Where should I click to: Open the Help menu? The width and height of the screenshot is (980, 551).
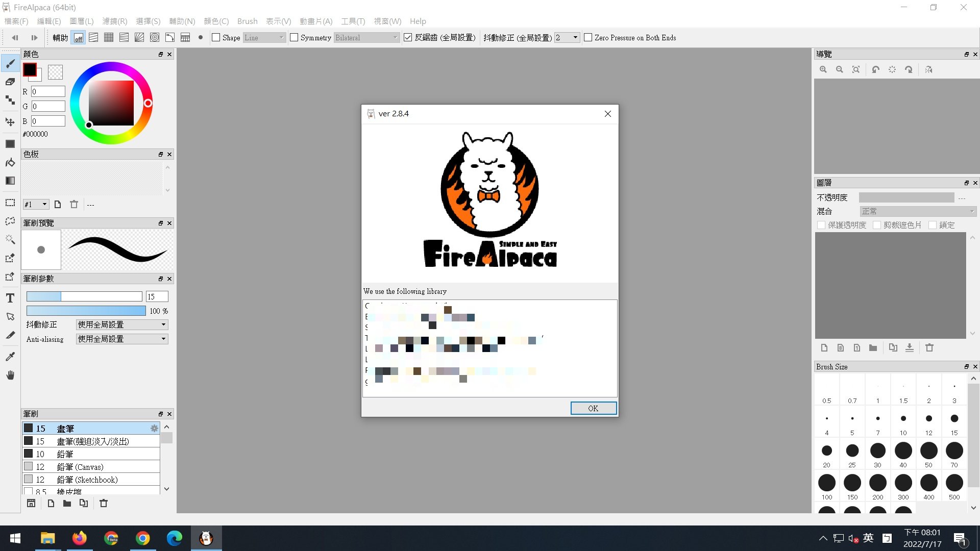pyautogui.click(x=418, y=21)
